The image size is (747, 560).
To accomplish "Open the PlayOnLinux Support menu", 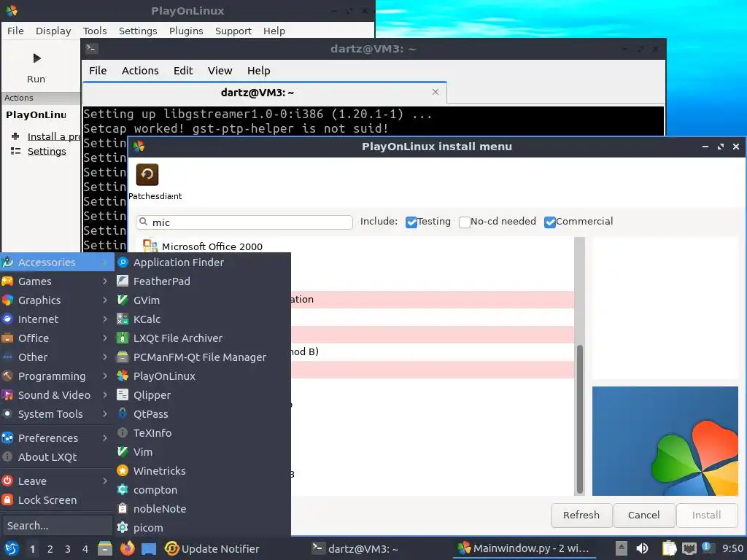I will (233, 31).
